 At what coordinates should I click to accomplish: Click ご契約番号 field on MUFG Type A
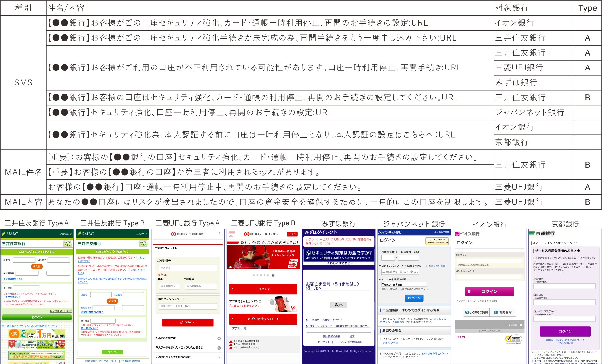188,268
